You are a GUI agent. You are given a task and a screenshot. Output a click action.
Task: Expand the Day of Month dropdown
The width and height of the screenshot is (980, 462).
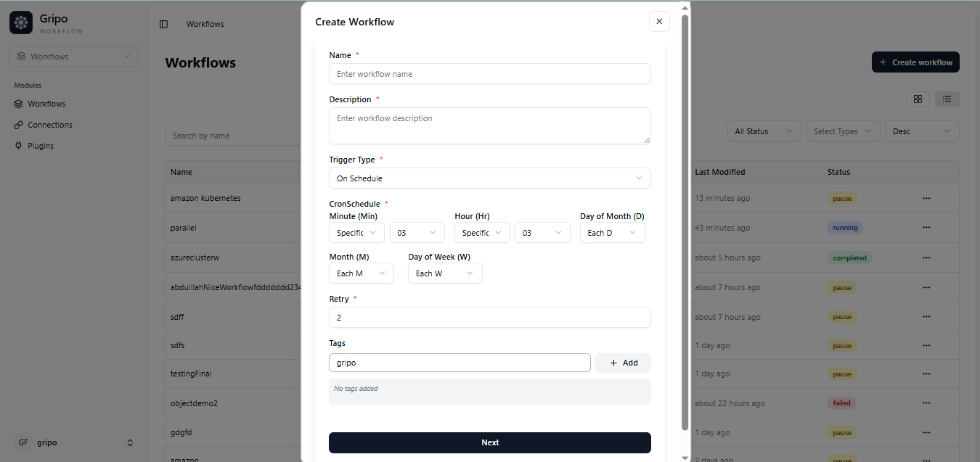point(612,233)
